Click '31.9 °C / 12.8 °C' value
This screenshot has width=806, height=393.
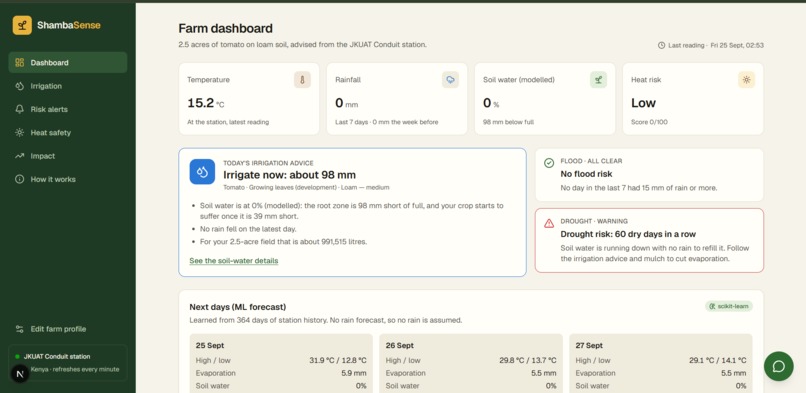(x=338, y=361)
